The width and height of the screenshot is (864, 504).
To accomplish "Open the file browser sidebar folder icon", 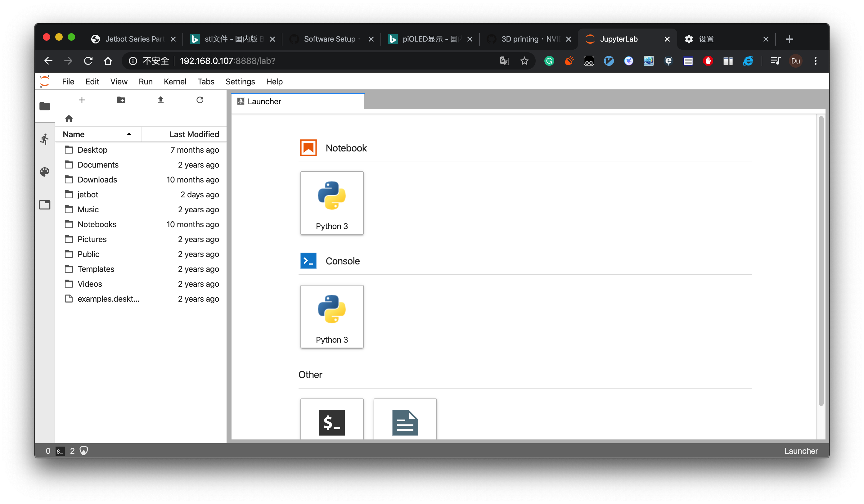I will point(45,106).
